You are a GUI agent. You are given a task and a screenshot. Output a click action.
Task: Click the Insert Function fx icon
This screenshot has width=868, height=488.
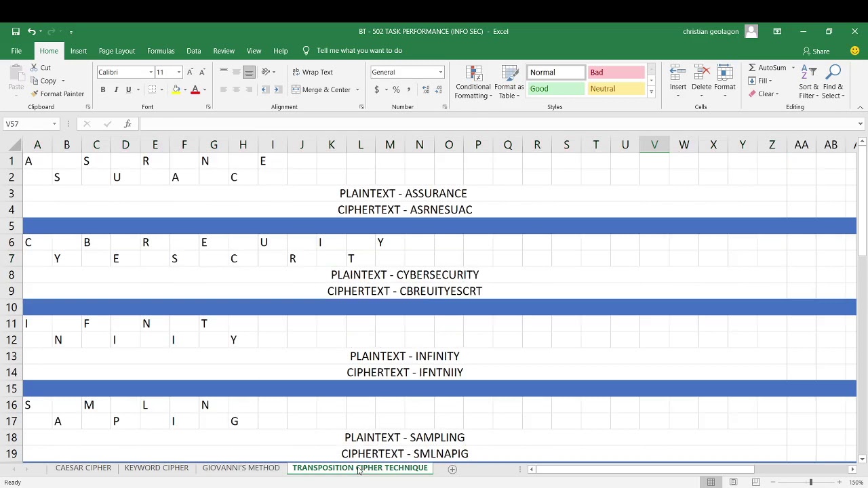(127, 124)
